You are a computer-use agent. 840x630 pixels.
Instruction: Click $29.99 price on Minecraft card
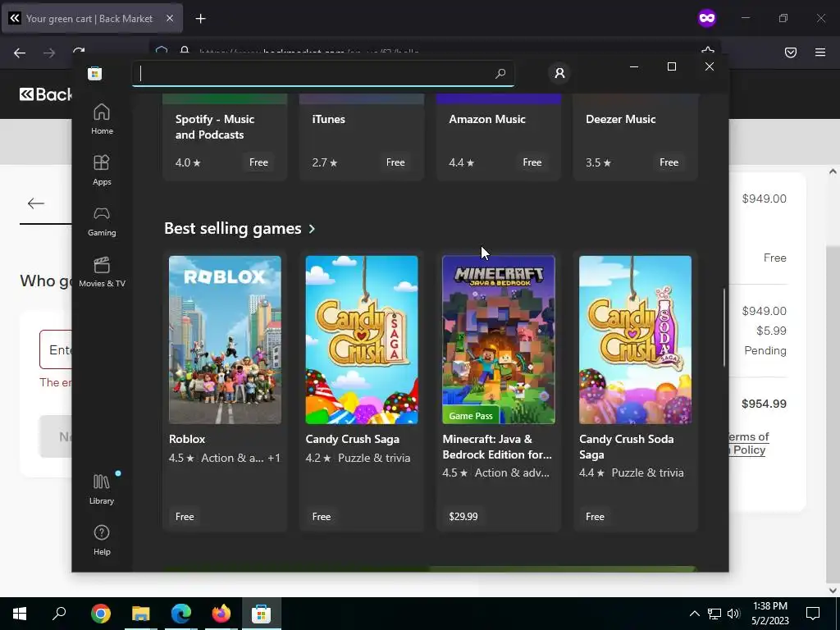[463, 517]
